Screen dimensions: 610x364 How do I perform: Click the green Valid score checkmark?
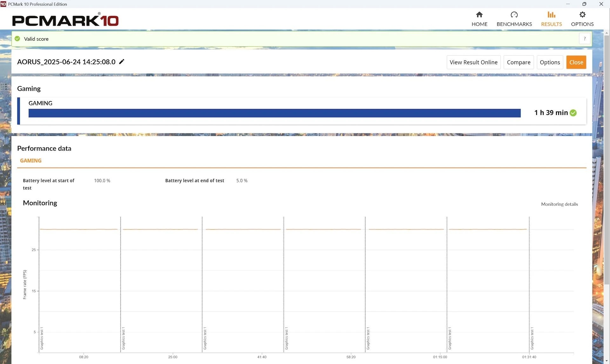(x=17, y=39)
